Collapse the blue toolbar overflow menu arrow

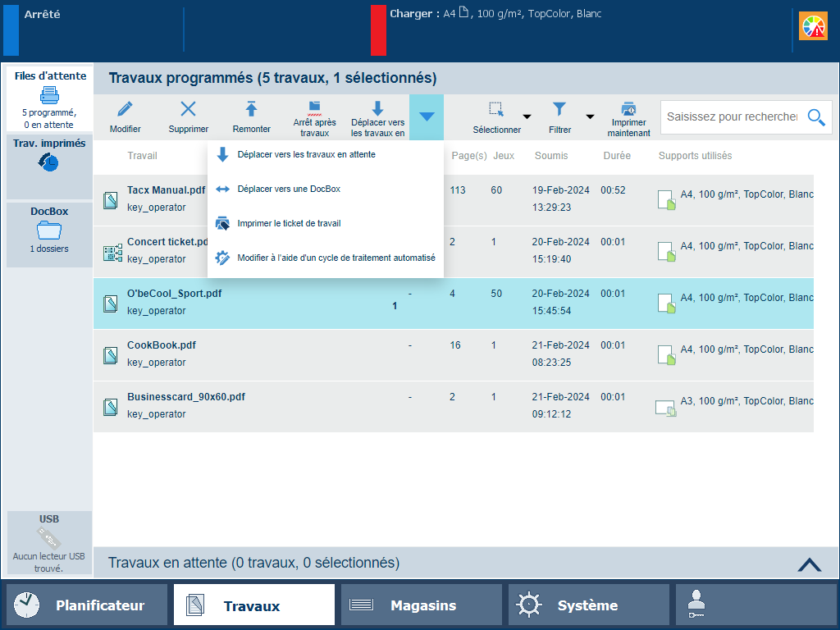(427, 117)
